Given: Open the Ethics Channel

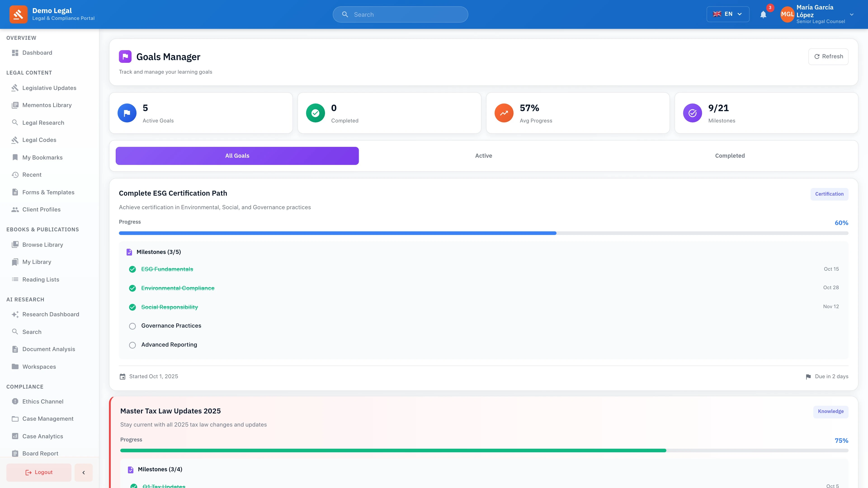Looking at the screenshot, I should [43, 401].
